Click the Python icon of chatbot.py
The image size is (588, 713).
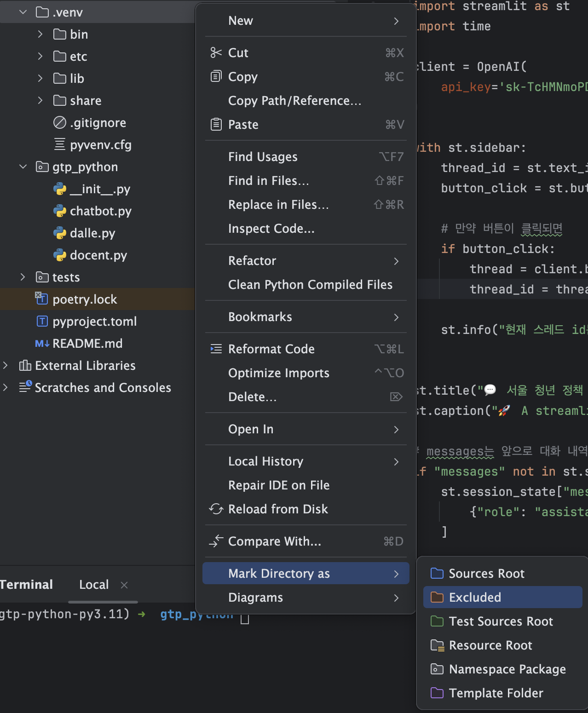[60, 211]
